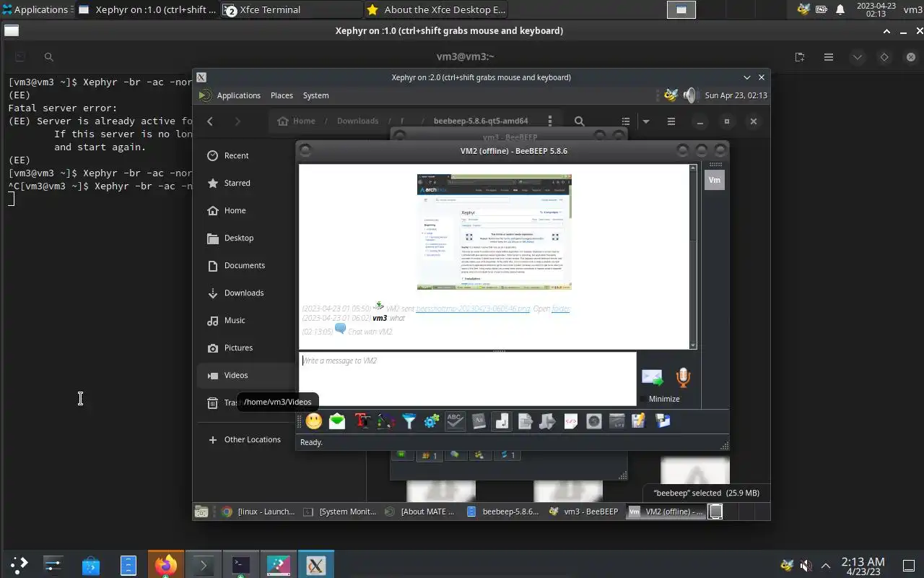Click the Downloads breadcrumb in path bar
924x578 pixels.
[x=357, y=121]
